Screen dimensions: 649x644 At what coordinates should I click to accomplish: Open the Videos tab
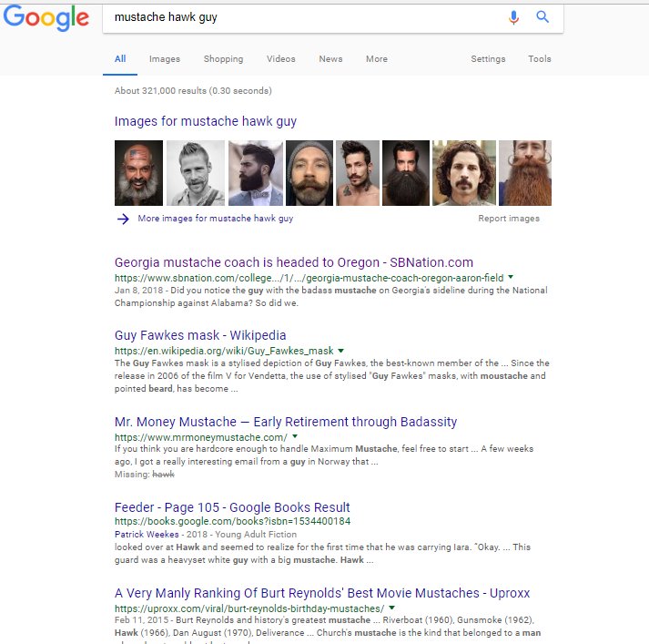coord(281,59)
